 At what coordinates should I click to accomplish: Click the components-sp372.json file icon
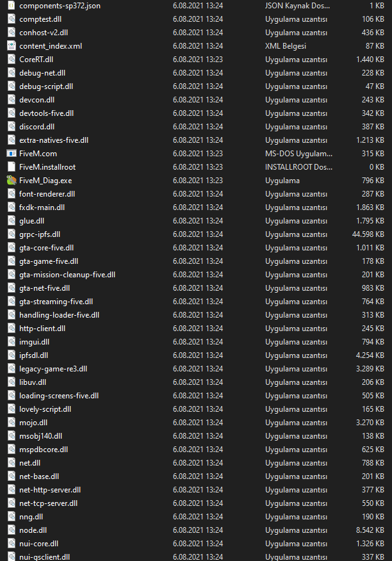12,6
